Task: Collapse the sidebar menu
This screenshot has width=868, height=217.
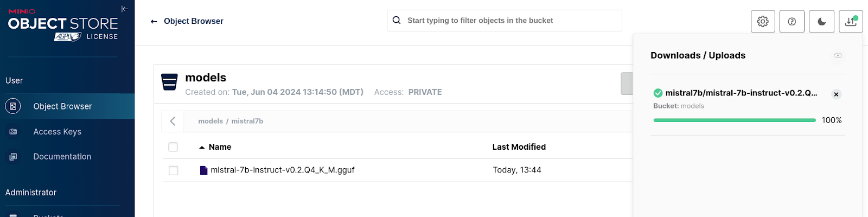Action: pyautogui.click(x=125, y=9)
